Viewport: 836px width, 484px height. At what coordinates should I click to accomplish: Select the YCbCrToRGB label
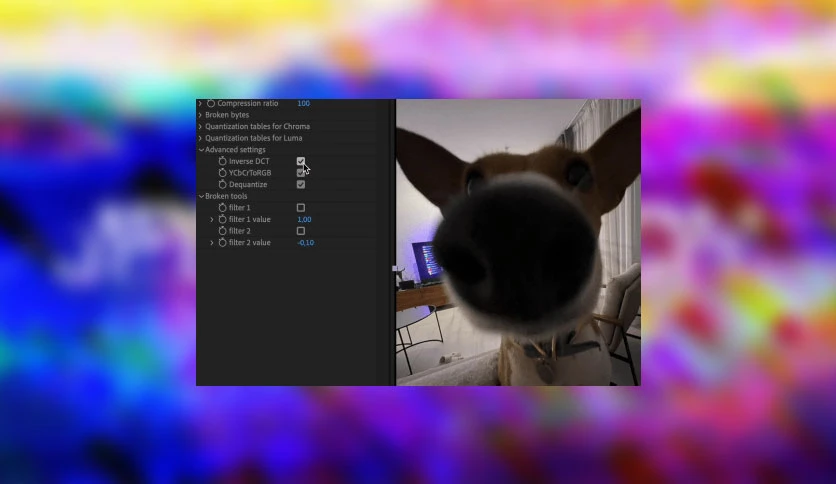coord(250,173)
